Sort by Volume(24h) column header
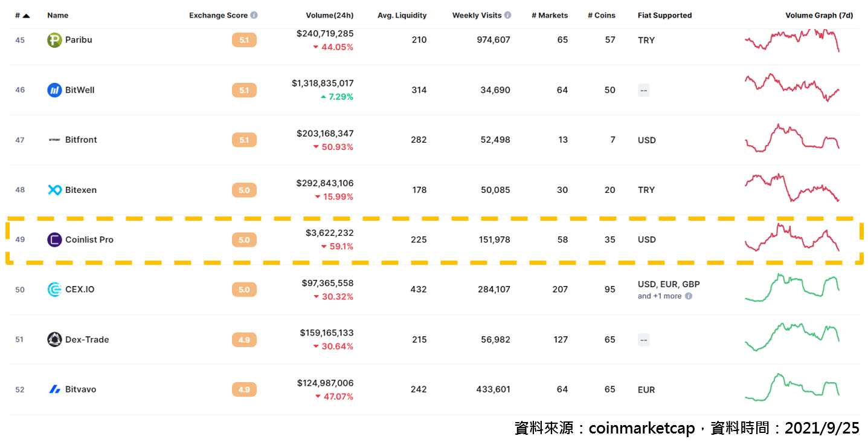This screenshot has width=868, height=442. click(x=330, y=15)
